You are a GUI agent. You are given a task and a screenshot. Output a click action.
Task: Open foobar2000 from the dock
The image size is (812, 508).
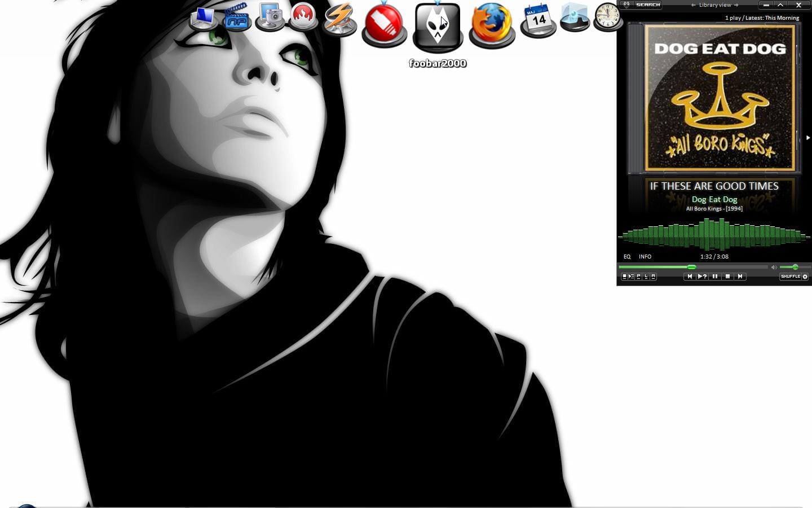(x=438, y=27)
